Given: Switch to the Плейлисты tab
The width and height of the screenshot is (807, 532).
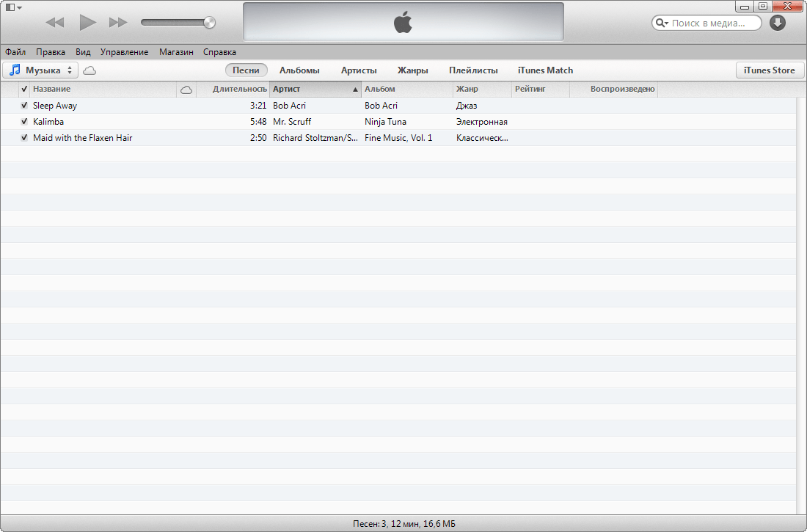Looking at the screenshot, I should [473, 70].
